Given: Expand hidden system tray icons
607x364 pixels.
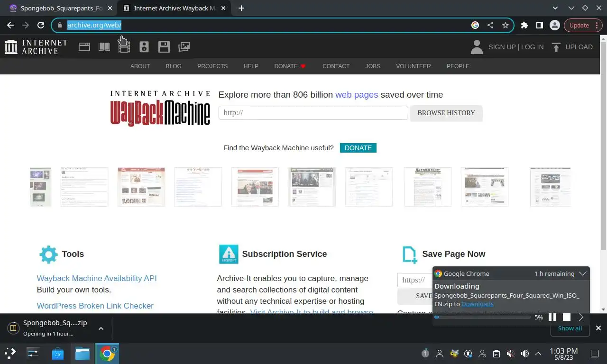Looking at the screenshot, I should 538,354.
